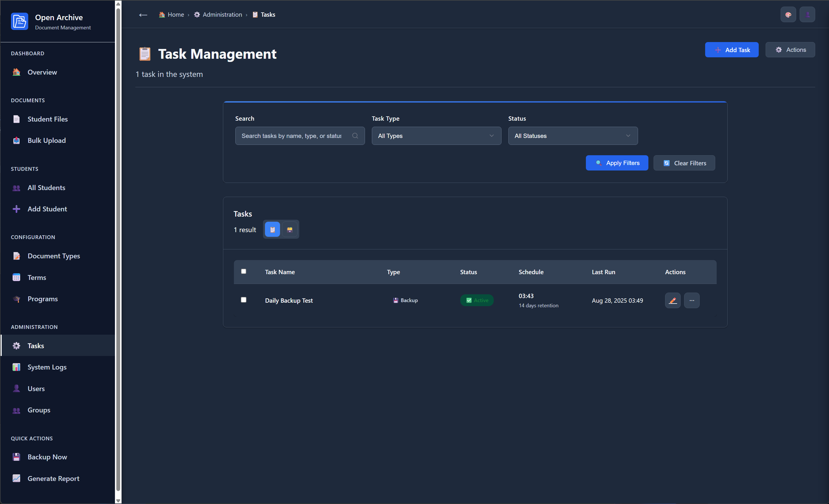Click the Student Files document icon
This screenshot has width=829, height=504.
click(16, 119)
